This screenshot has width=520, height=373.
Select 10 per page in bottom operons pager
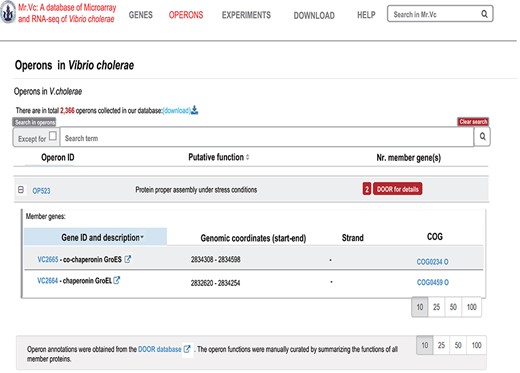tap(425, 345)
